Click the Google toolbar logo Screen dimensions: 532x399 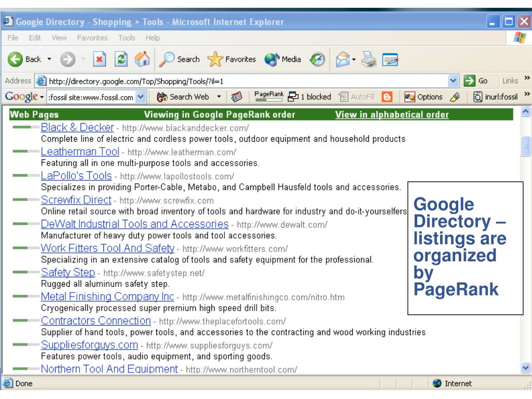point(21,97)
